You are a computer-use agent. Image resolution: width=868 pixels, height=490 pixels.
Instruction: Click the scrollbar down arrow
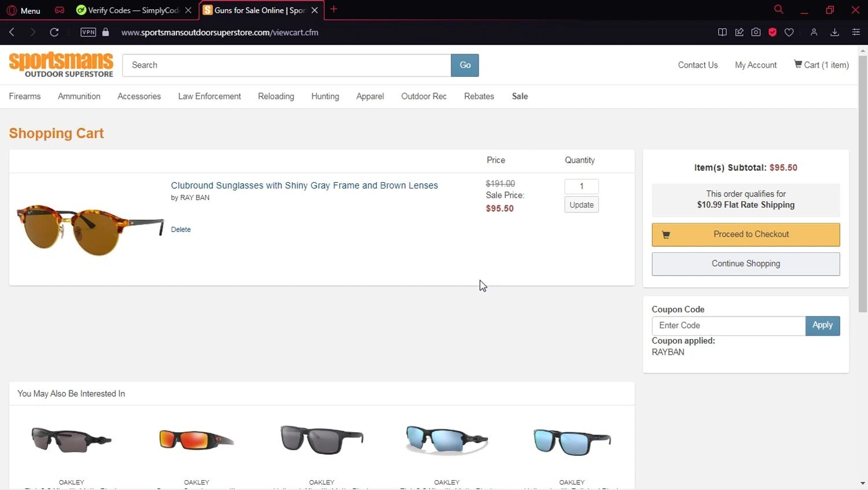coord(863,483)
